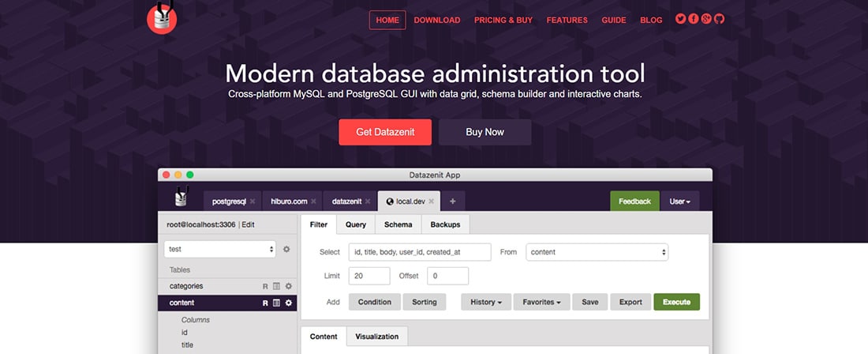Add a new connection tab with plus
868x354 pixels.
tap(452, 201)
